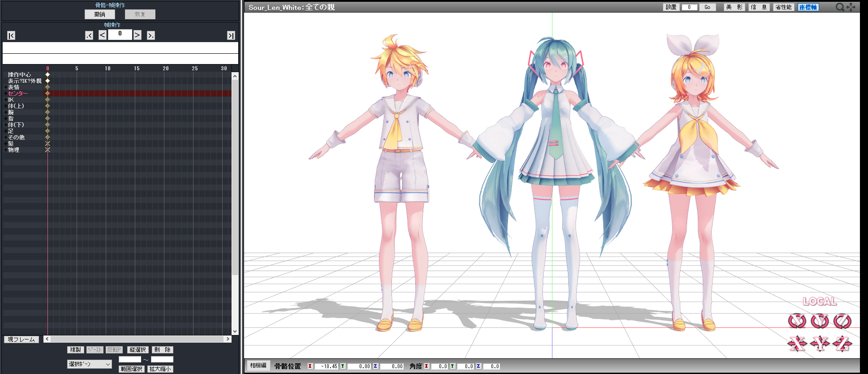Click the range end frame field
The image size is (868, 374).
[x=162, y=359]
